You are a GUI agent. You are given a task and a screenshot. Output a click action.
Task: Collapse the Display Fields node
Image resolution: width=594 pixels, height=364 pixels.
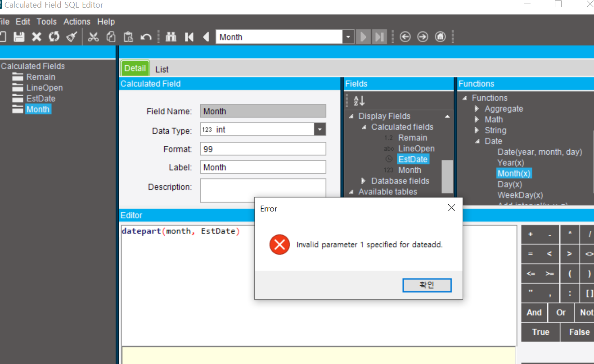[351, 116]
